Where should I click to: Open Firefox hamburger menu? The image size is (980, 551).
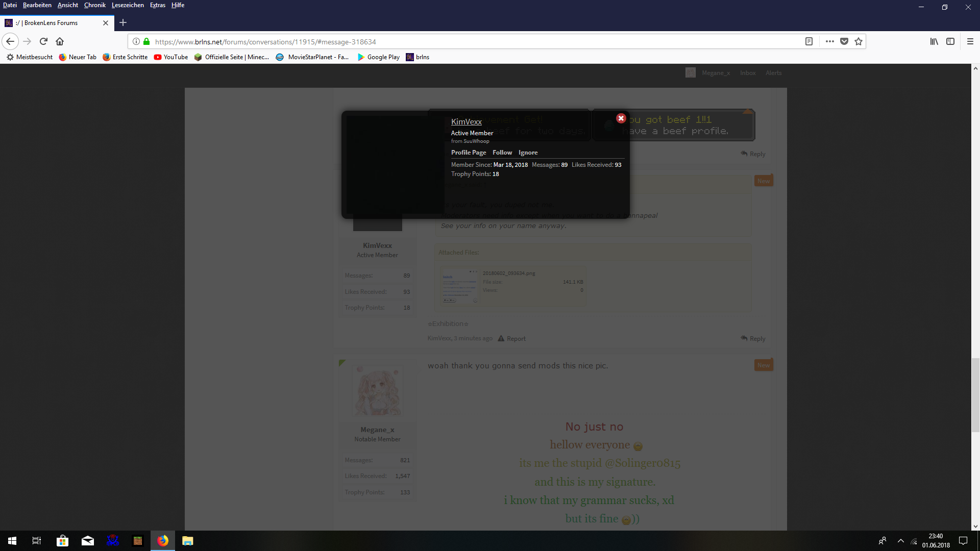pyautogui.click(x=970, y=41)
